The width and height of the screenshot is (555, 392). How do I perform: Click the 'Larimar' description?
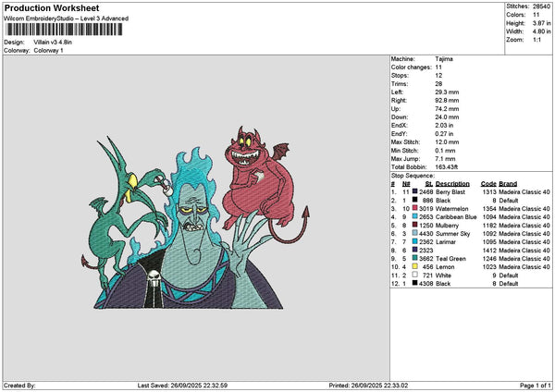tap(446, 241)
